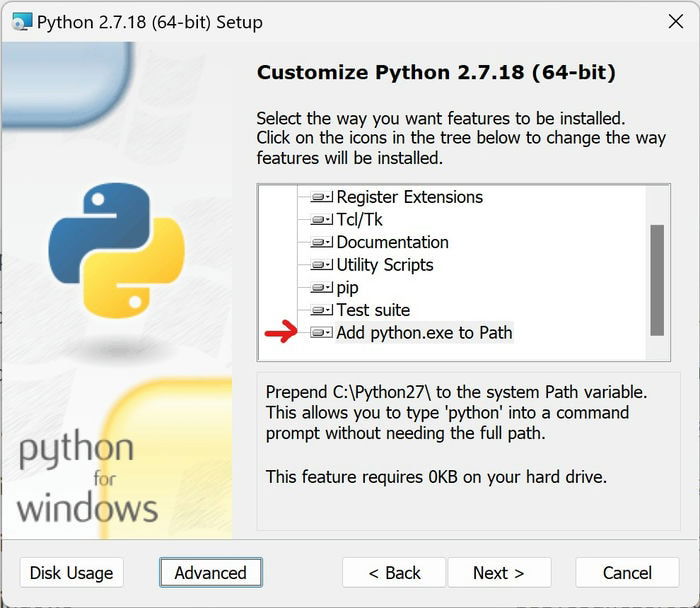Click the feature list scrollbar thumb

click(657, 280)
